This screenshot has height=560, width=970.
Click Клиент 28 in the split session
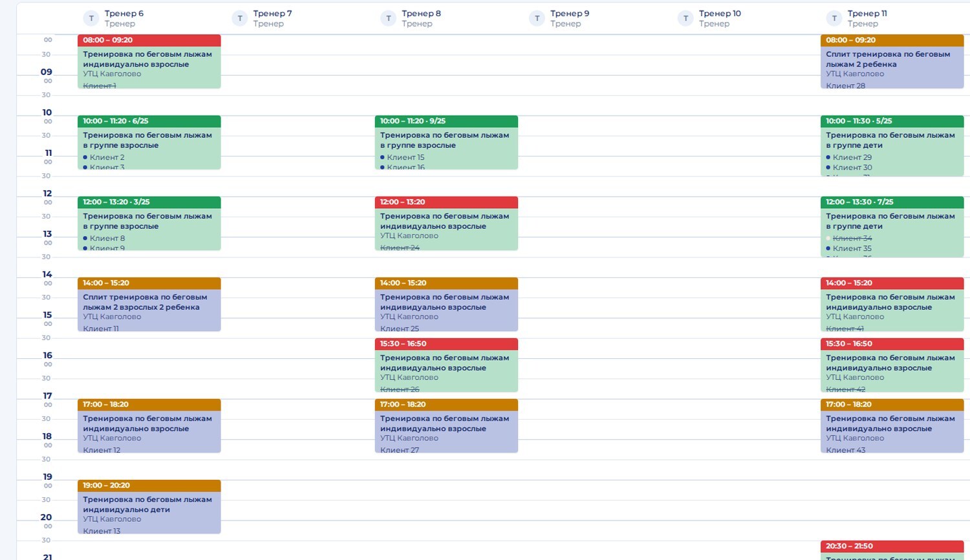click(x=845, y=85)
